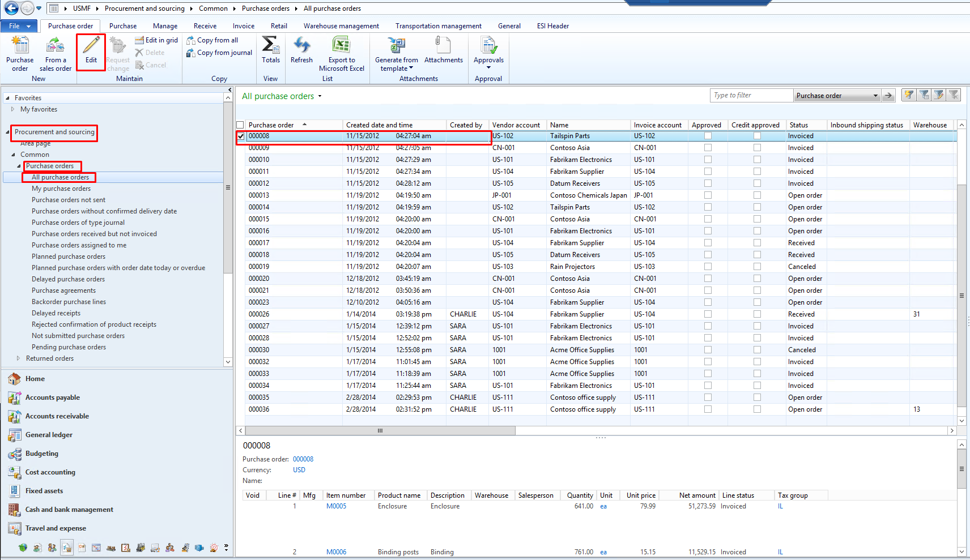Open Budgeting module
The height and width of the screenshot is (560, 970).
[42, 454]
